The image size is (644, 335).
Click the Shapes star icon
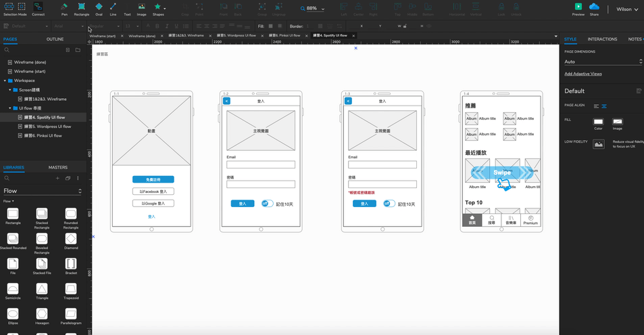pos(157,7)
